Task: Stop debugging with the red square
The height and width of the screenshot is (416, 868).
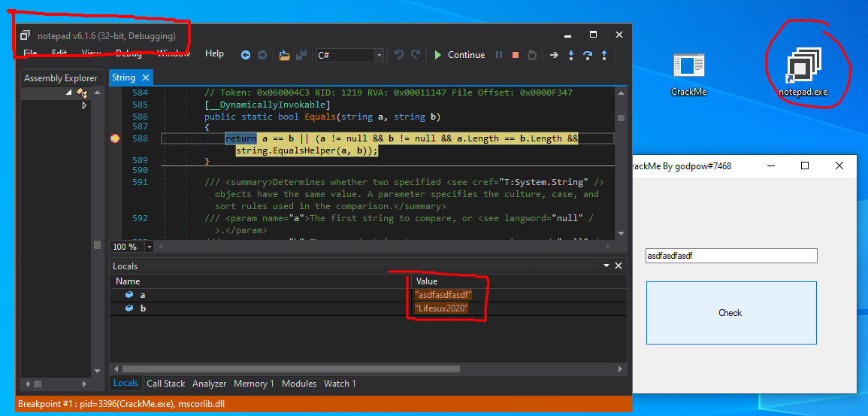Action: 516,55
